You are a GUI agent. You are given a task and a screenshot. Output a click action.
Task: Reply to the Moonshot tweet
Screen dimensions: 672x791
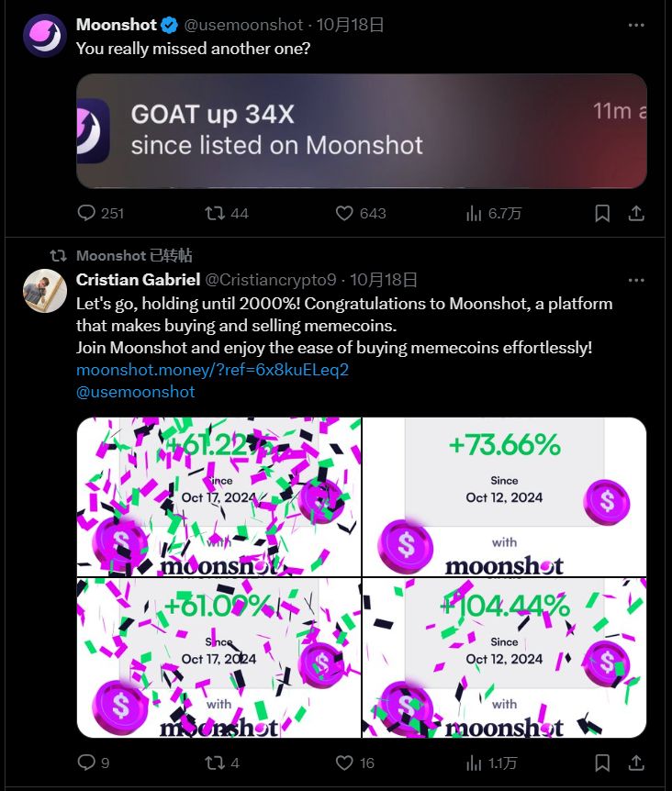87,213
